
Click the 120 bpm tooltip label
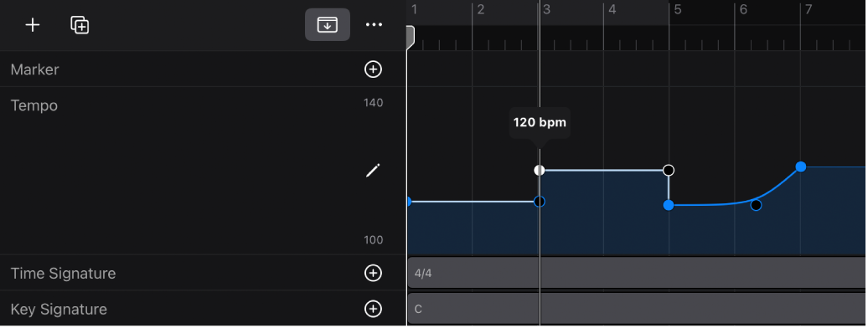pyautogui.click(x=540, y=123)
